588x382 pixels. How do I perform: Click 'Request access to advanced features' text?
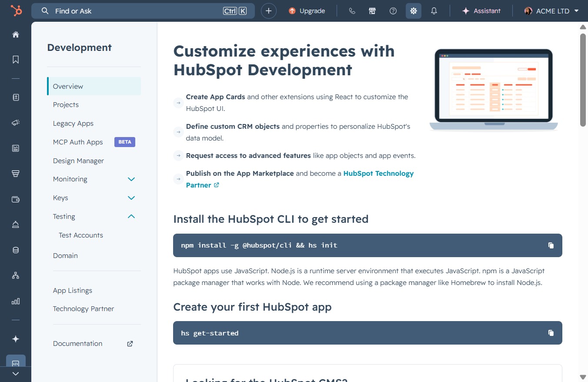coord(248,155)
